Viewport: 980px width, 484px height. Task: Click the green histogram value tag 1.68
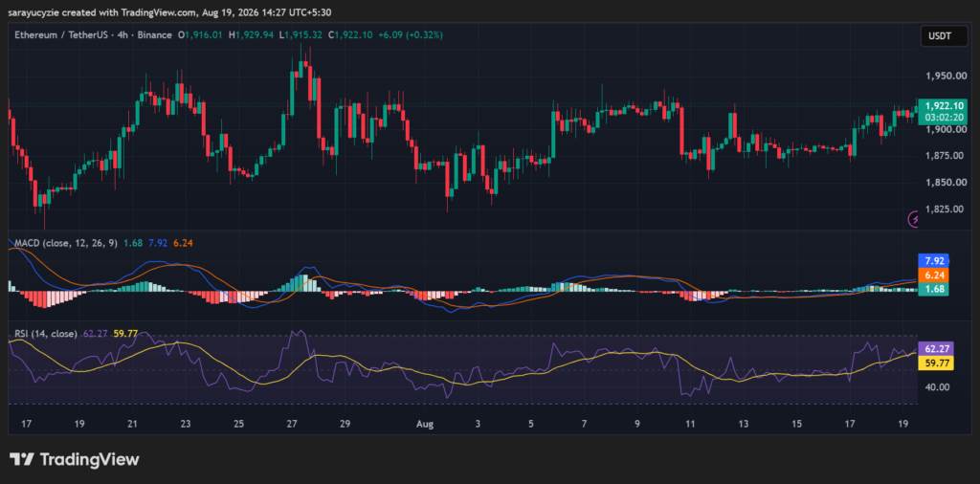click(x=932, y=289)
